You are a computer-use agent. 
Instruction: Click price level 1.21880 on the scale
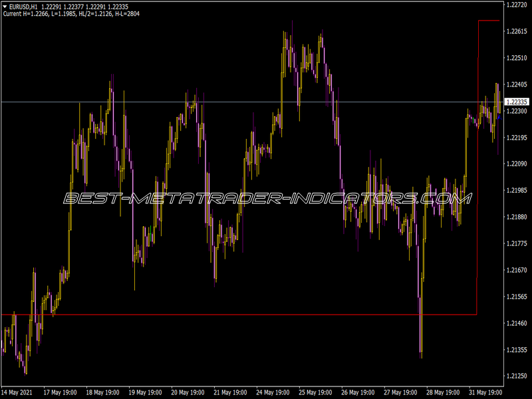tap(517, 217)
